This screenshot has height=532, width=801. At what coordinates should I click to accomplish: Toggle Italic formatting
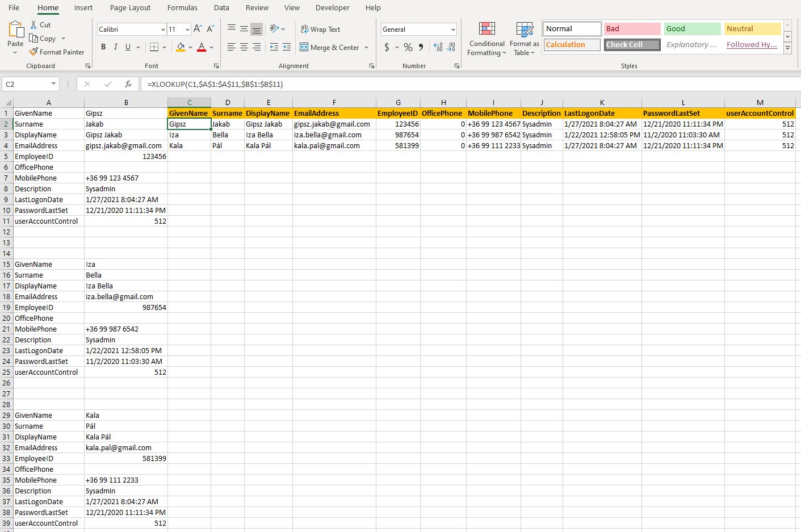[116, 47]
